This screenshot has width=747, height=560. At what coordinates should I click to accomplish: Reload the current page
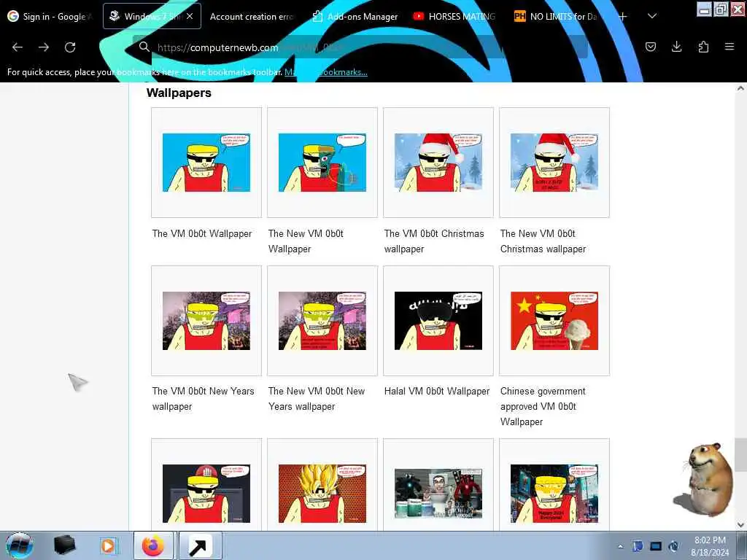[x=70, y=47]
